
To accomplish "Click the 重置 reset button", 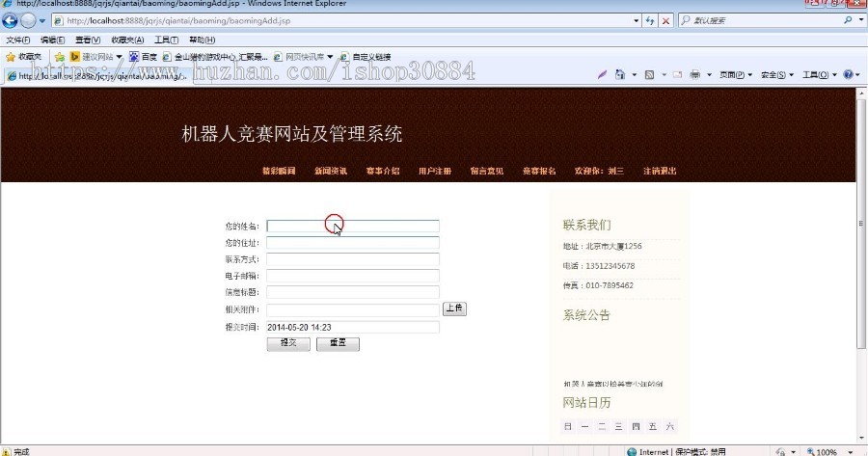I will (x=338, y=343).
